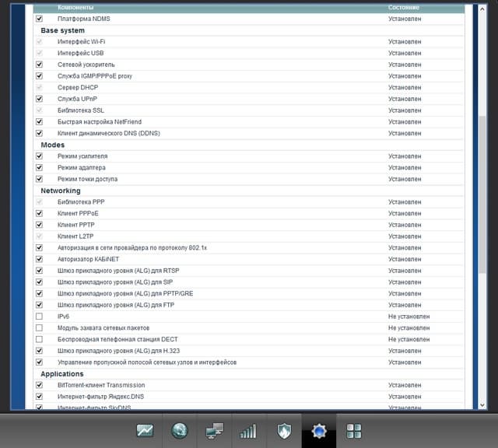Click the Состояние column header
Image resolution: width=498 pixels, height=448 pixels.
point(404,7)
